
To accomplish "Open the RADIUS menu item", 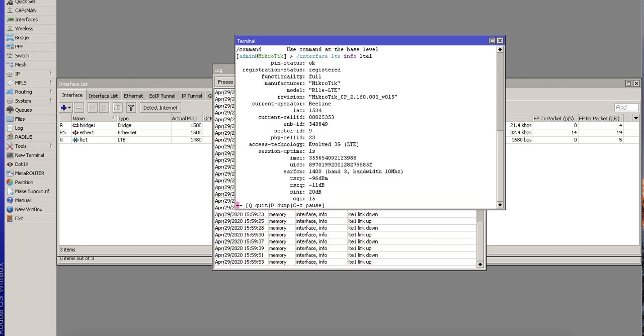I will pyautogui.click(x=24, y=137).
